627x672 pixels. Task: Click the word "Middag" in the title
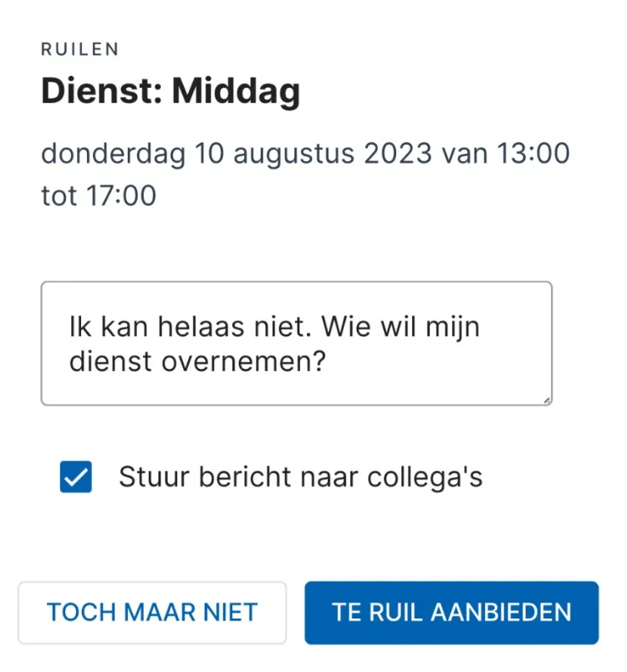[236, 92]
